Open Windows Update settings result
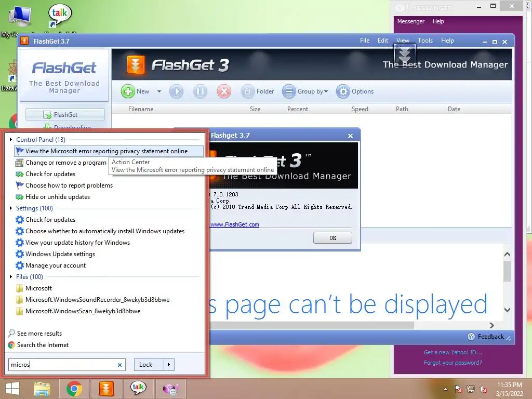532x399 pixels. (x=55, y=254)
